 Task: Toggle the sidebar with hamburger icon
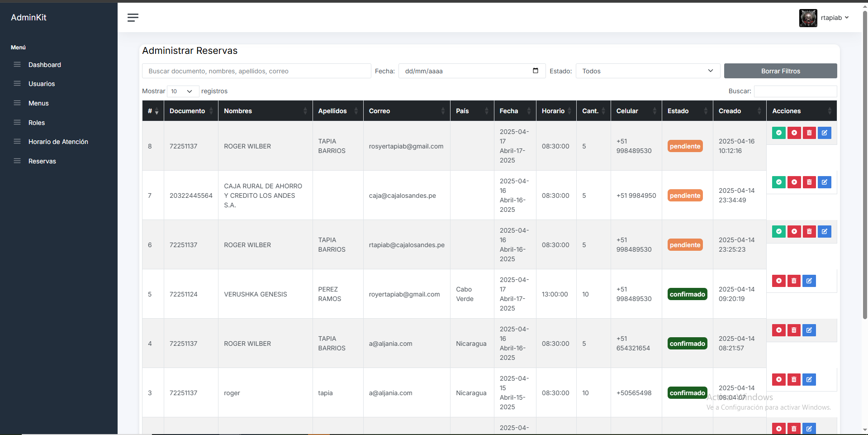(x=133, y=18)
